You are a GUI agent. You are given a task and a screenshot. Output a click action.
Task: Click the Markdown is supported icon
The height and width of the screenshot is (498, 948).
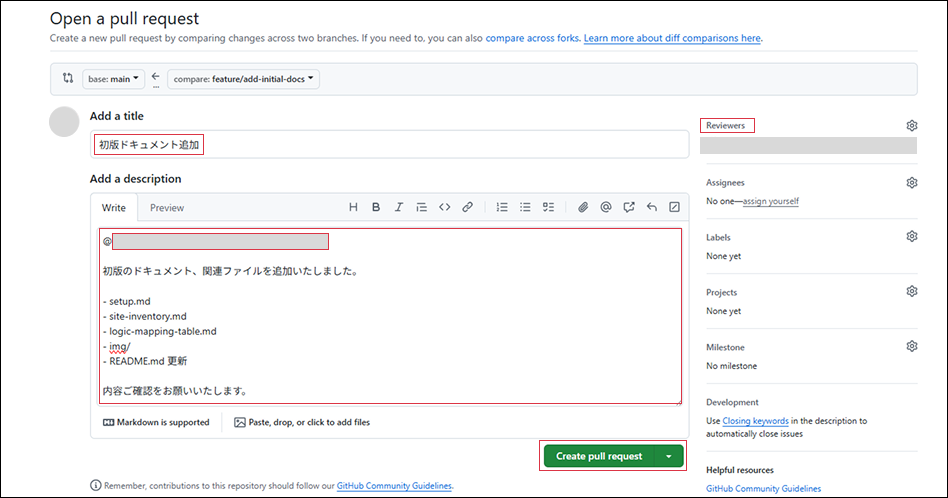[108, 422]
